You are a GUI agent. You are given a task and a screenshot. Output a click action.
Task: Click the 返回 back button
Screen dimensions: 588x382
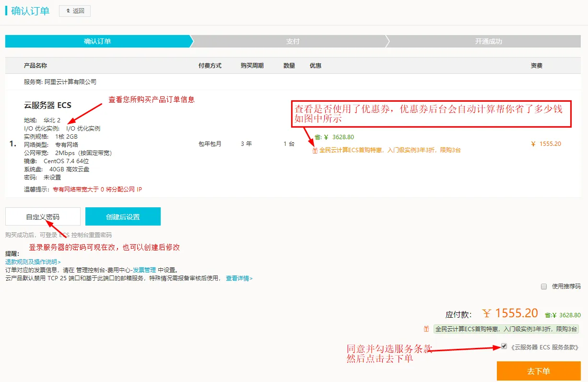click(x=74, y=11)
